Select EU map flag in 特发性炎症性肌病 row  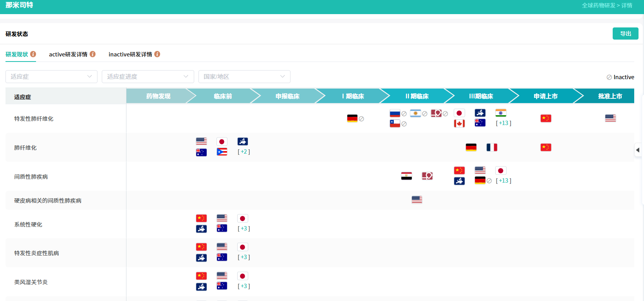pos(201,257)
